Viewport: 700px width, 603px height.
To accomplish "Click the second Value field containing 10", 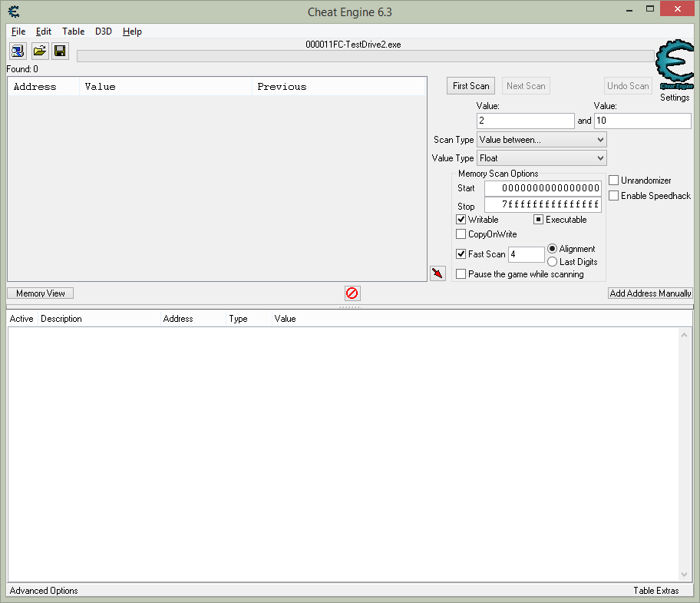I will tap(643, 121).
